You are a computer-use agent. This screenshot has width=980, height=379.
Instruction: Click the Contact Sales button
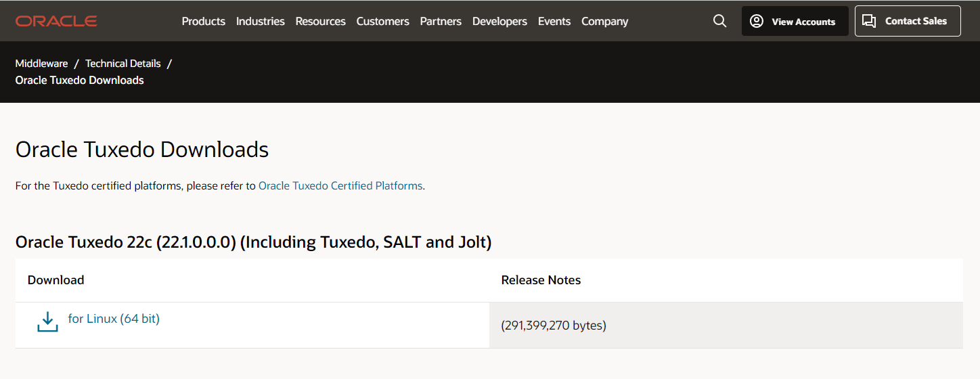pyautogui.click(x=908, y=21)
